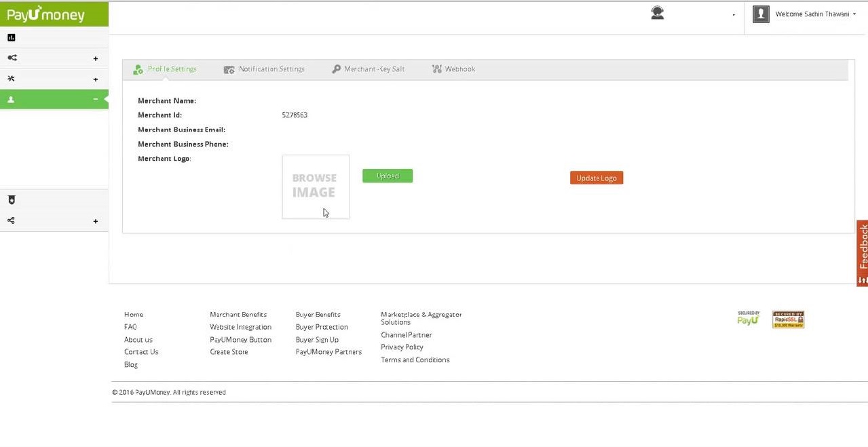Click the customer support headset icon

(657, 13)
